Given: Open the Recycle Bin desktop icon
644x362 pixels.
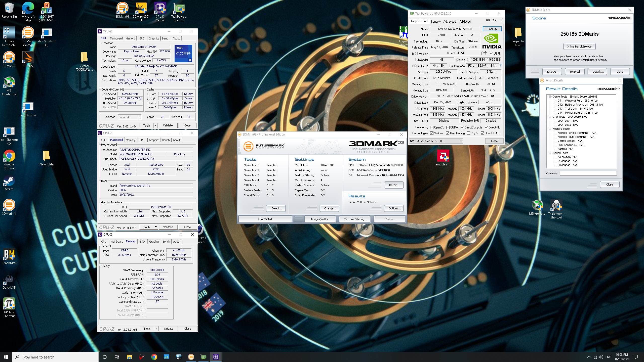Looking at the screenshot, I should coord(9,11).
